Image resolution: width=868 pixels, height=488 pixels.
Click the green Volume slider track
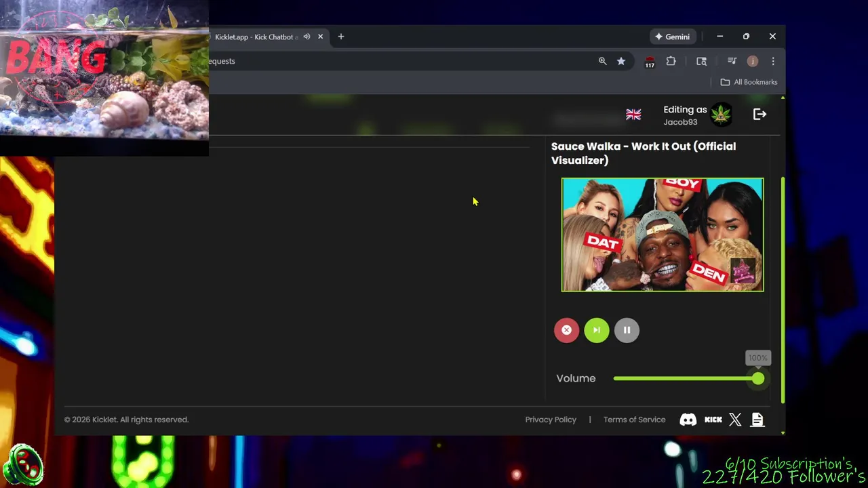685,379
